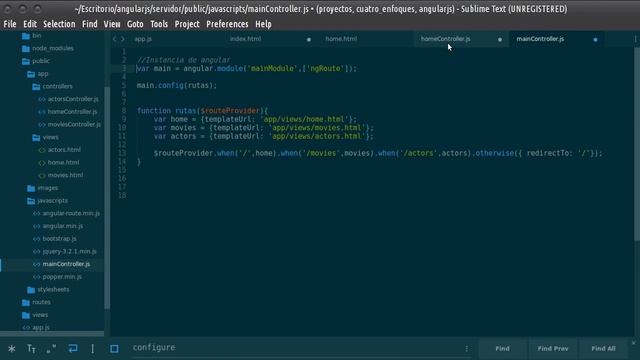This screenshot has width=640, height=360.
Task: Collapse the views folder under app
Action: (x=45, y=137)
